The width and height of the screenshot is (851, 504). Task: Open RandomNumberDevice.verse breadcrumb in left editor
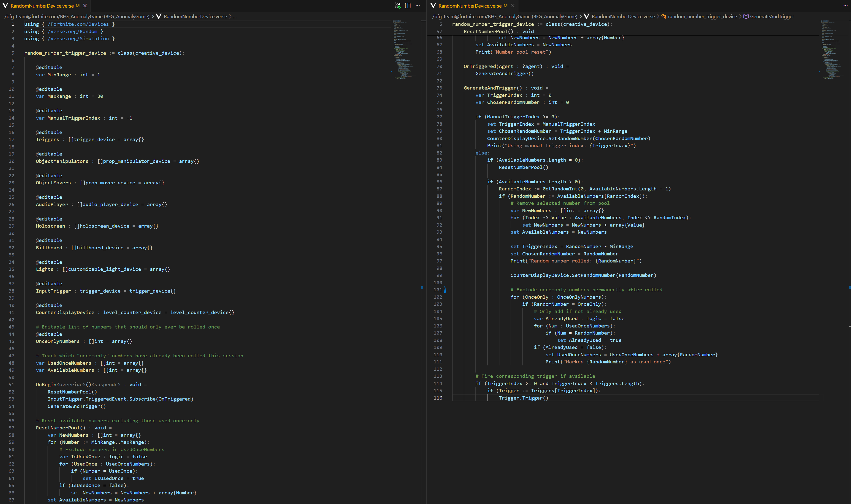pyautogui.click(x=195, y=16)
